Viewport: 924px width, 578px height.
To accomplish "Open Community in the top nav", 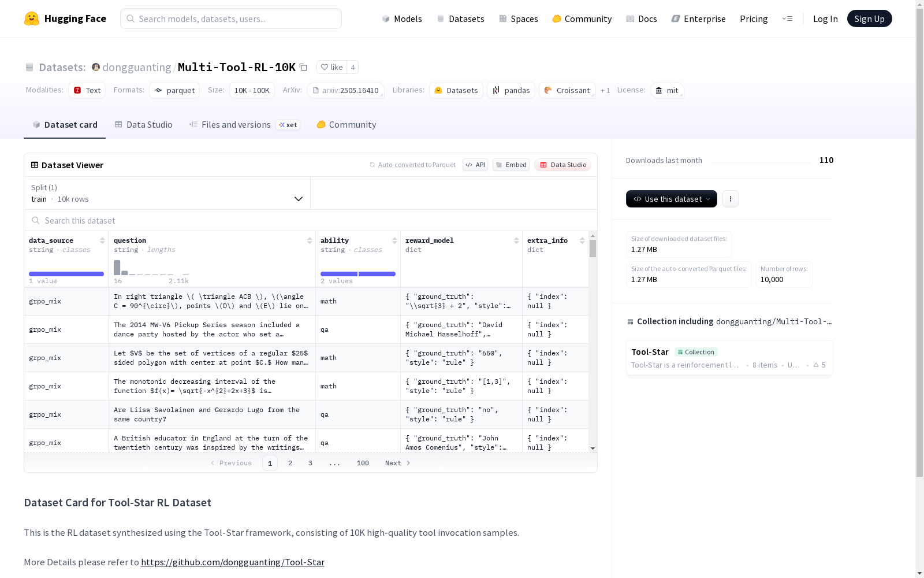I will coord(582,18).
